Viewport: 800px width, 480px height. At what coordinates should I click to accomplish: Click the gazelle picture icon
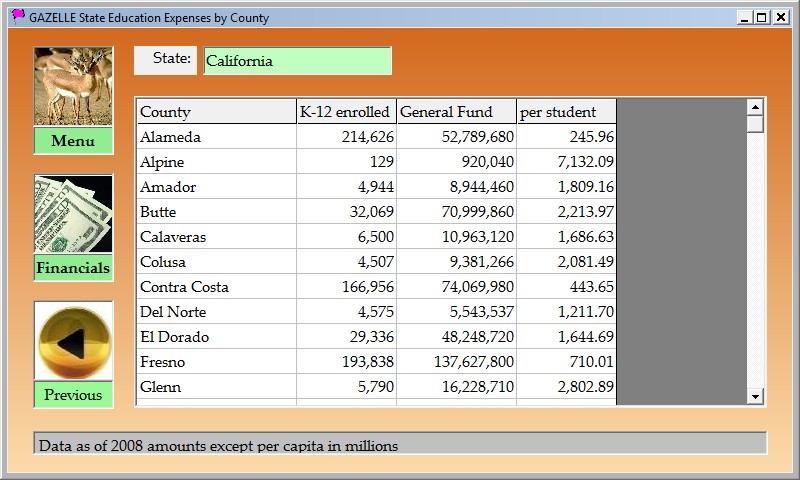pos(73,87)
